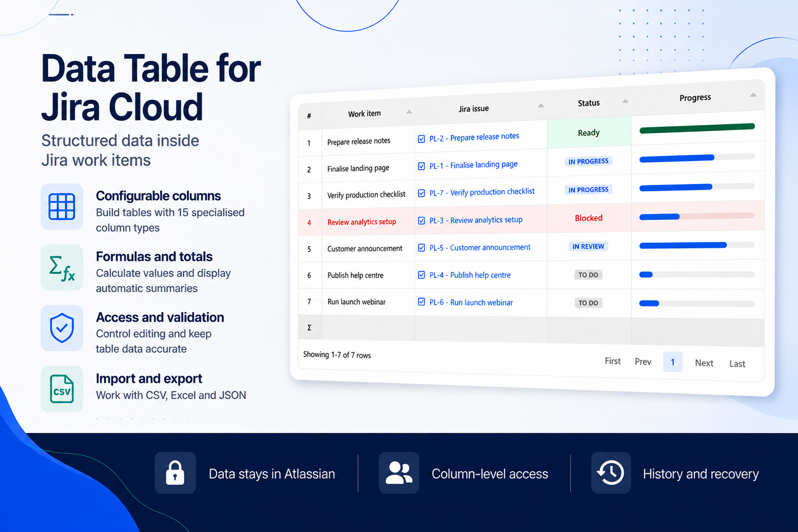Open PL-2 - Prepare release notes link

[474, 137]
